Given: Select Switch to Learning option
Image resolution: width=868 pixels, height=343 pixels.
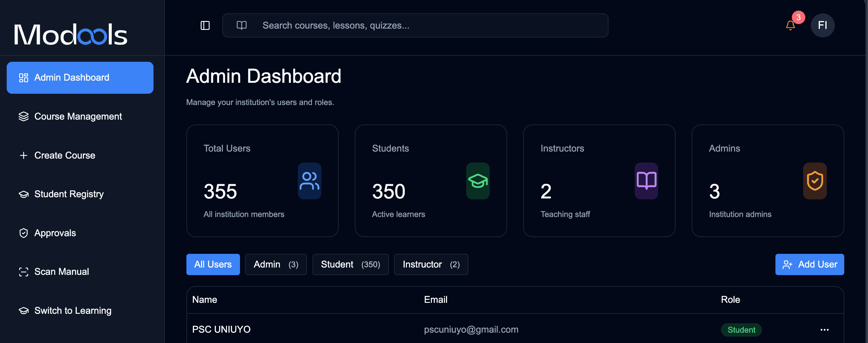Looking at the screenshot, I should pos(80,311).
